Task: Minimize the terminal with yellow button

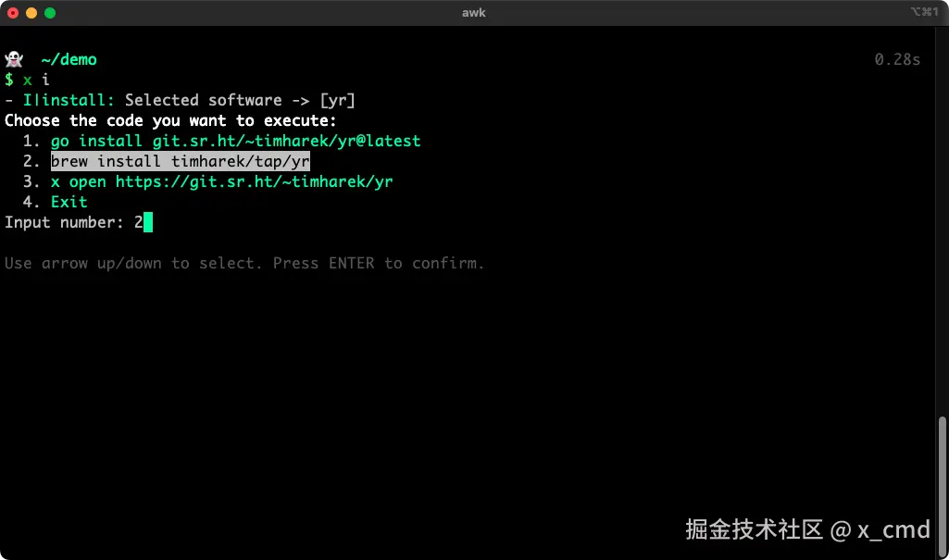Action: coord(31,13)
